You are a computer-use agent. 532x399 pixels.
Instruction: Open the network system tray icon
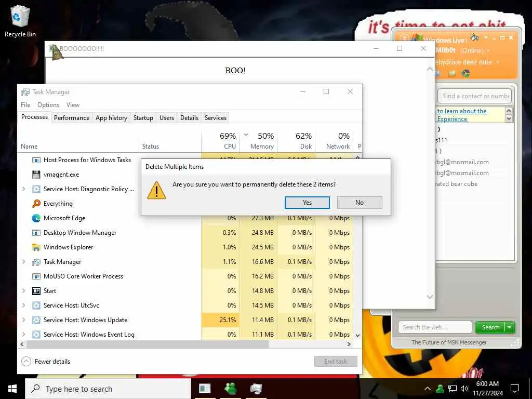click(x=453, y=389)
